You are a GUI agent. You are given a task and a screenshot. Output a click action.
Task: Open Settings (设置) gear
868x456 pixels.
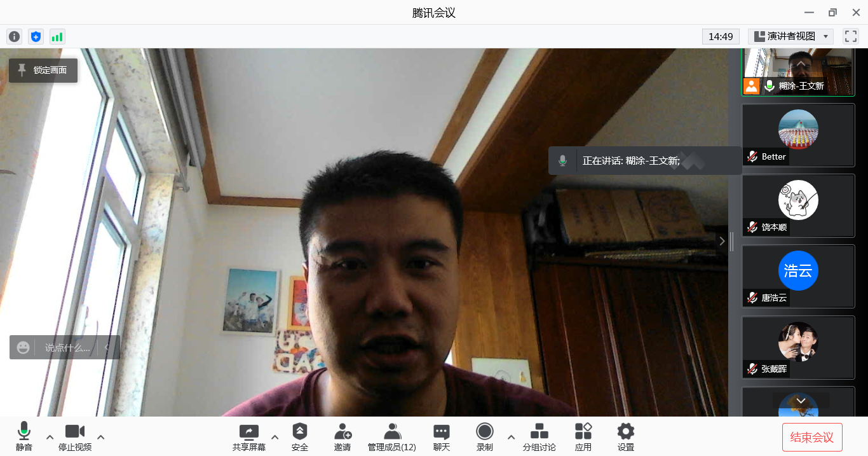click(x=626, y=436)
